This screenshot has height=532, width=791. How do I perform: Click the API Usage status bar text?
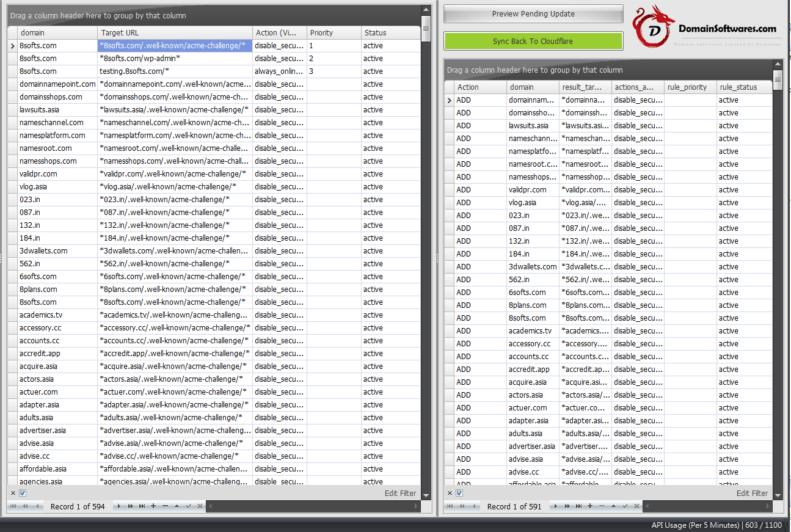(716, 525)
